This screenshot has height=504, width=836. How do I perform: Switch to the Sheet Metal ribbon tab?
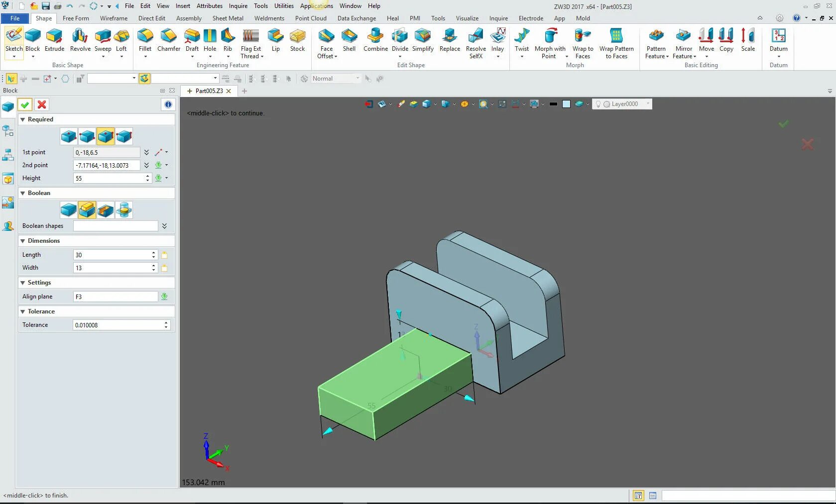tap(228, 18)
